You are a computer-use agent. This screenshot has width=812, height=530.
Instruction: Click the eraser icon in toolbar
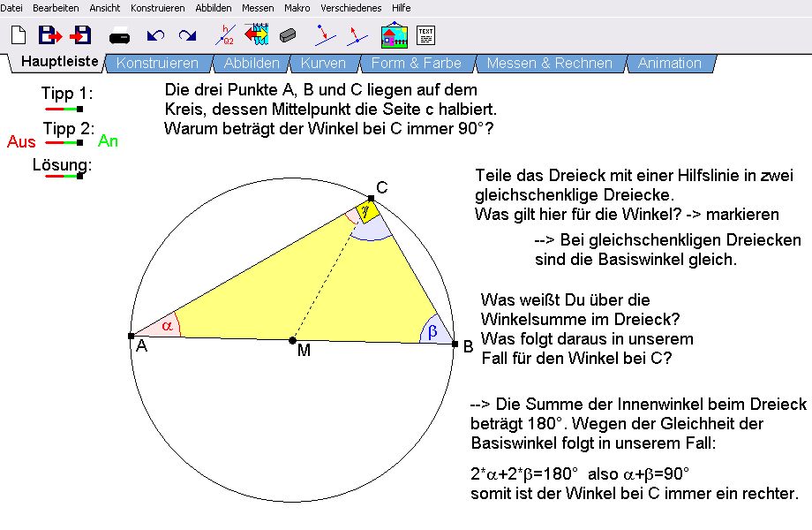(x=288, y=36)
